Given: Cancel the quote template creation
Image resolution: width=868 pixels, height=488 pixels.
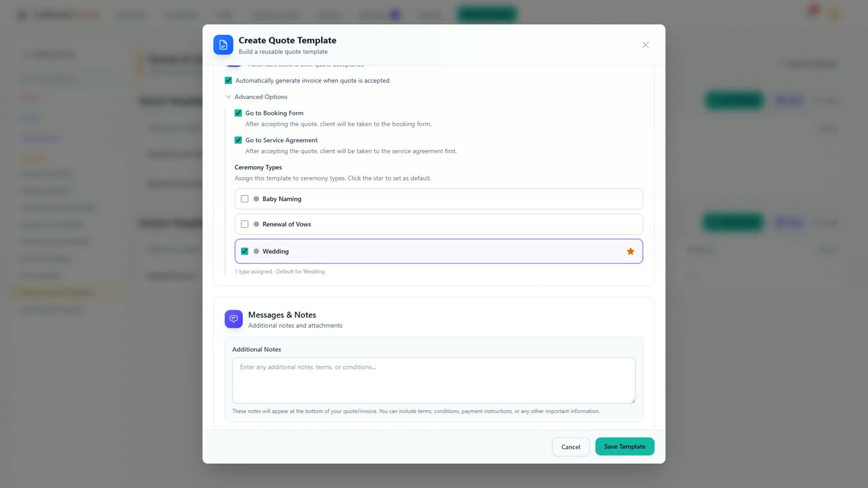Looking at the screenshot, I should 571,447.
